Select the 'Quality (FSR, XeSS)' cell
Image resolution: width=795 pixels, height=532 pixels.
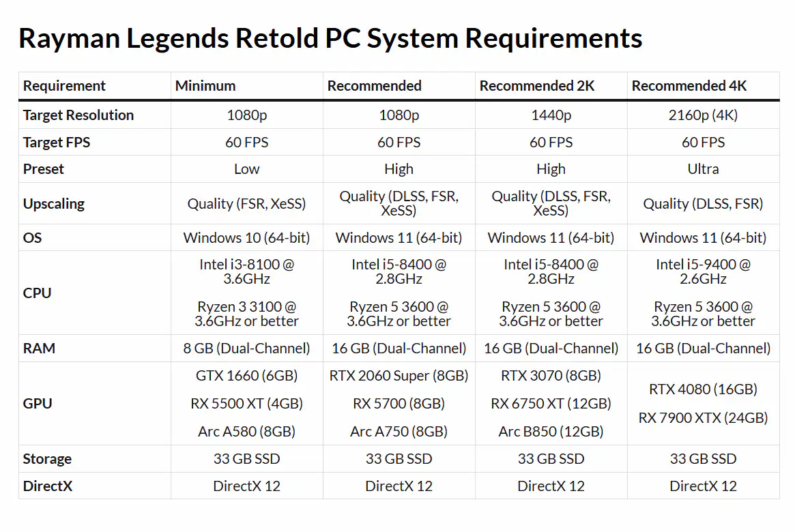247,204
